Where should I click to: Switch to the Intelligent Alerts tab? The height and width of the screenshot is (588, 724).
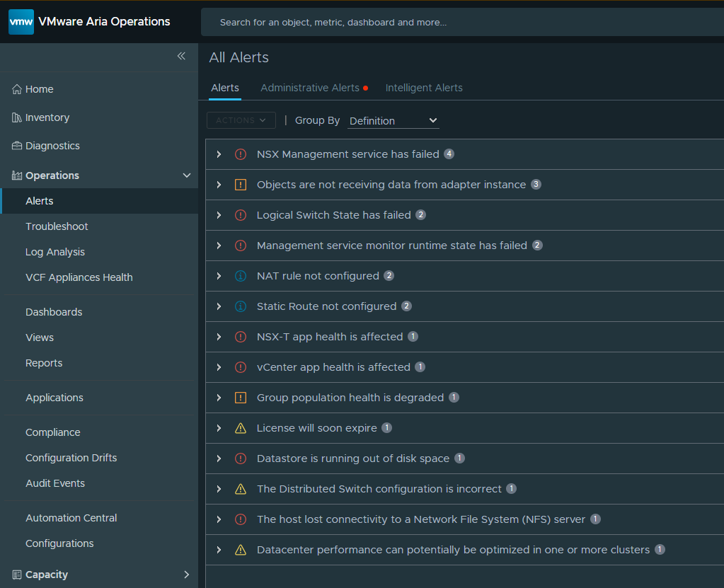(x=424, y=88)
